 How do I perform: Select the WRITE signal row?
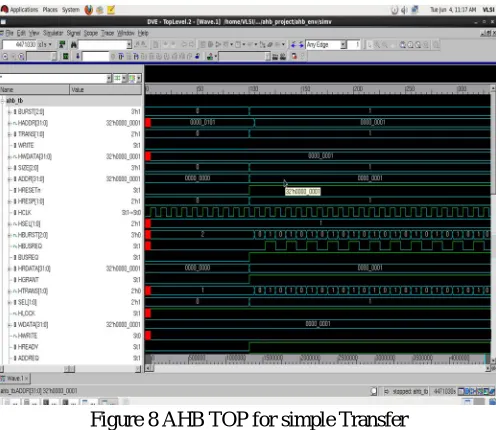click(x=71, y=145)
